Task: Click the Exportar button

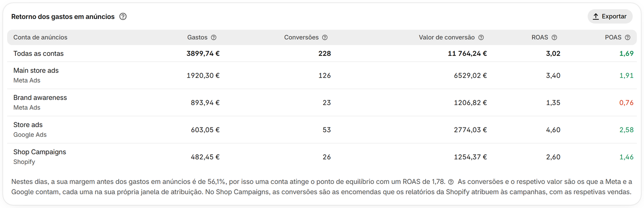Action: click(610, 16)
